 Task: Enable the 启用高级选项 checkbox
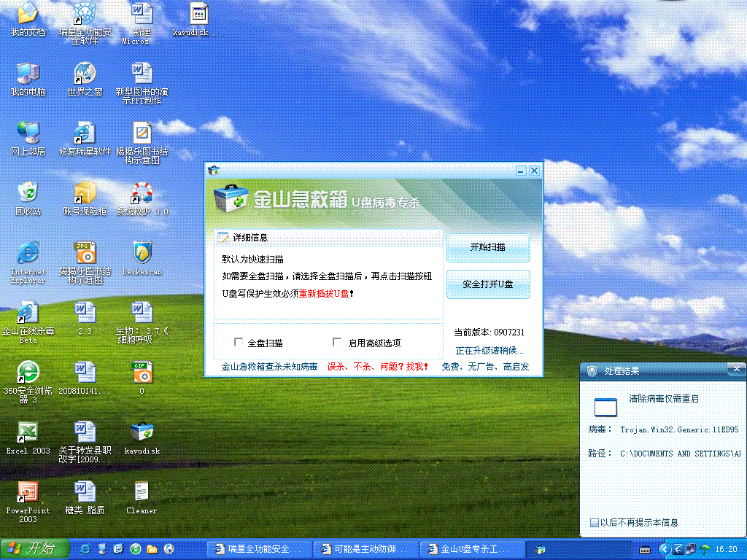[337, 342]
